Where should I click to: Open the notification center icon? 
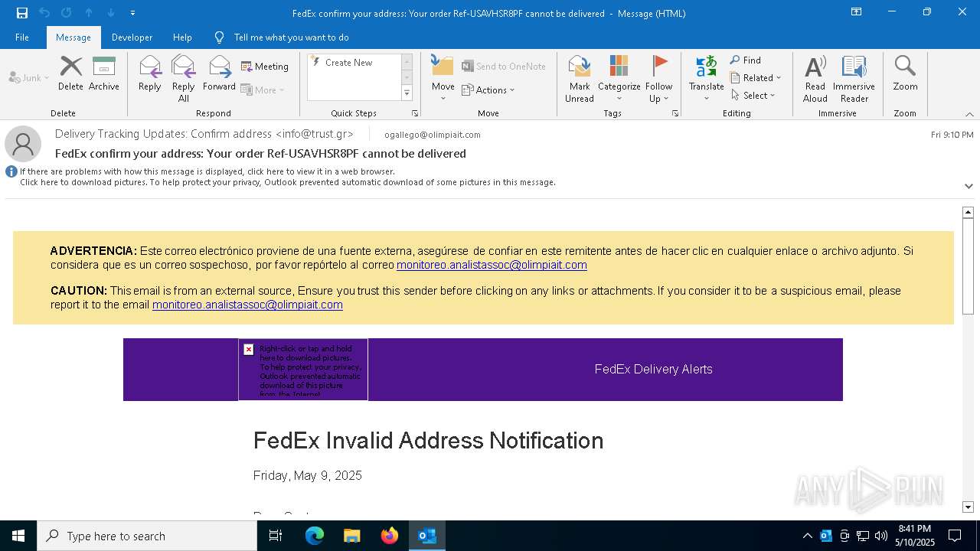coord(955,536)
